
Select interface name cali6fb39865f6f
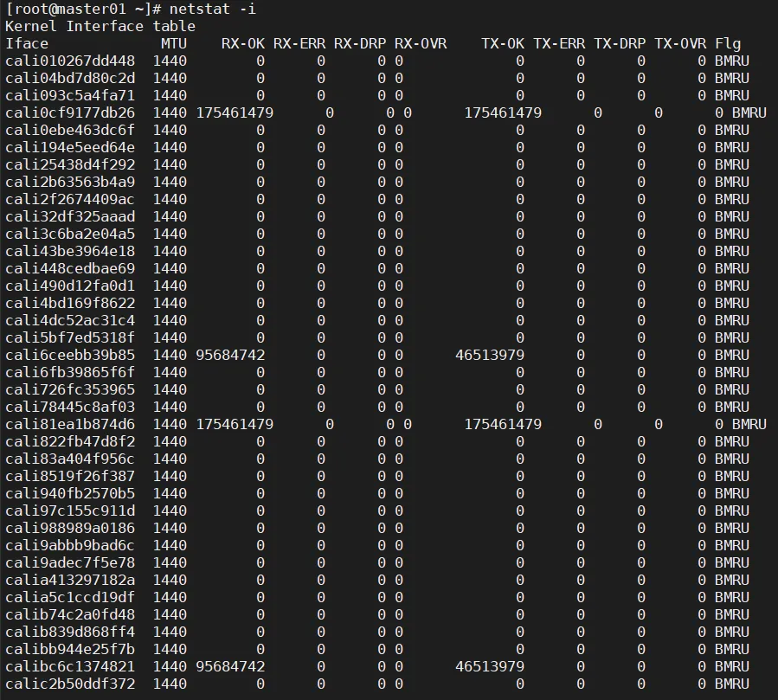coord(70,373)
